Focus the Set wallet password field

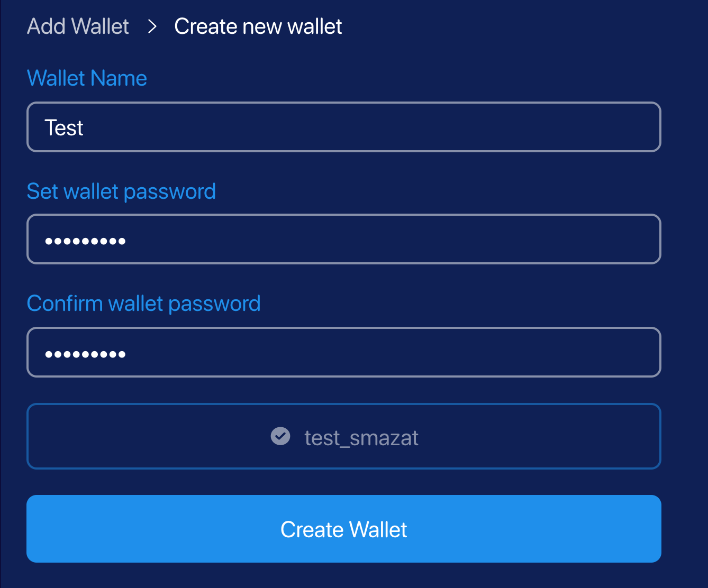pos(344,239)
